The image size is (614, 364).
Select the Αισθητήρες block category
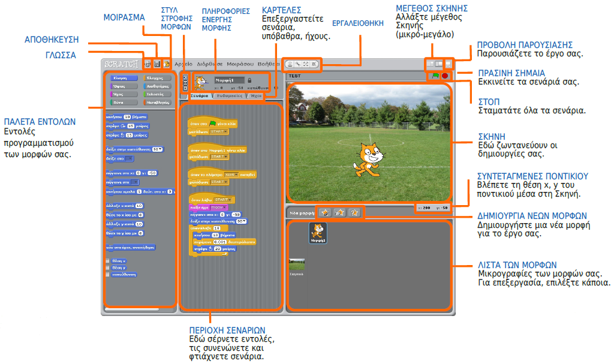[158, 86]
